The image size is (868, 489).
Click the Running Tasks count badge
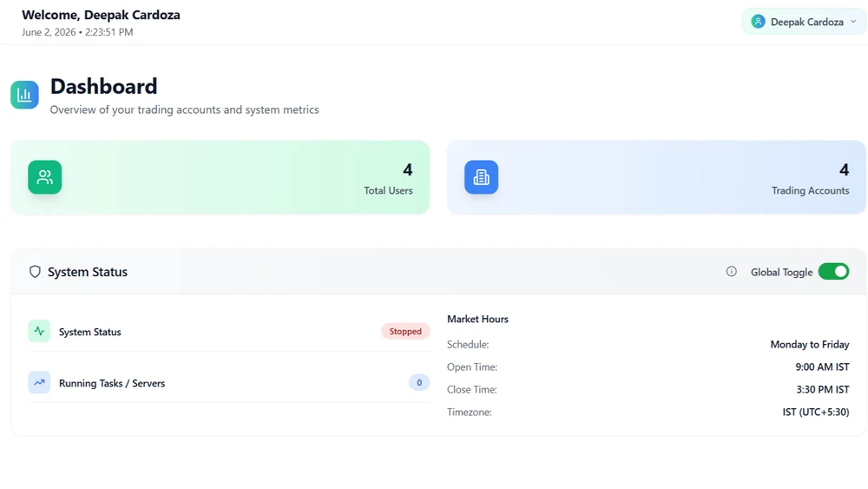click(x=419, y=382)
